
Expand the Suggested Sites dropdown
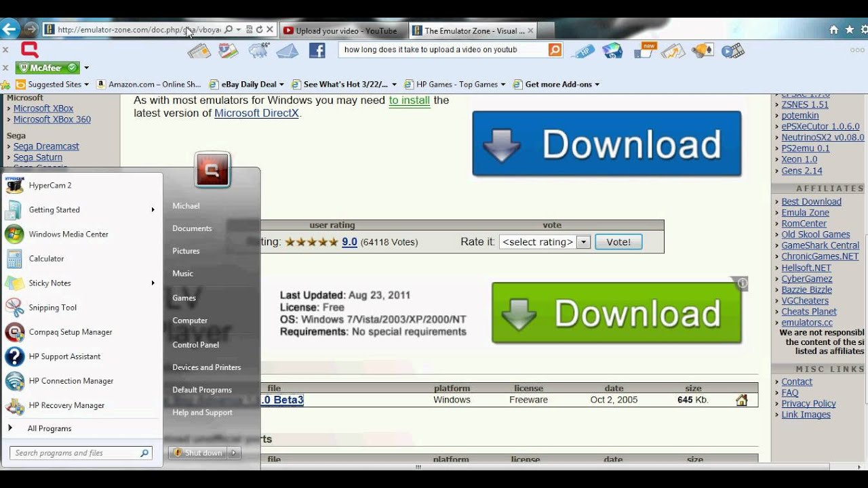86,85
